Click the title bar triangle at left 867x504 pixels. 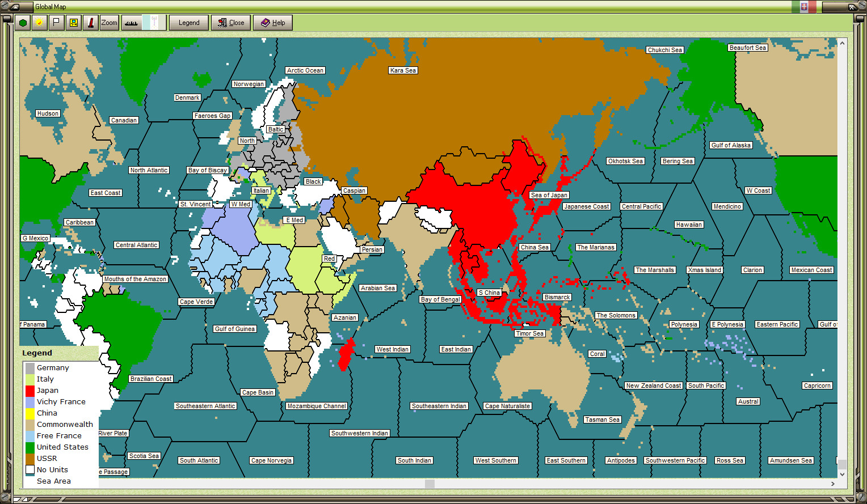click(x=14, y=7)
